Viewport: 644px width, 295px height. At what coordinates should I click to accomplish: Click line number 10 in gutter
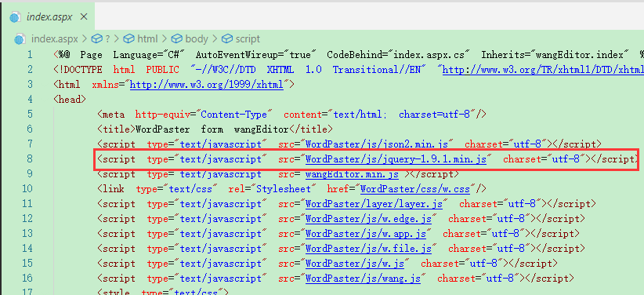pyautogui.click(x=27, y=189)
